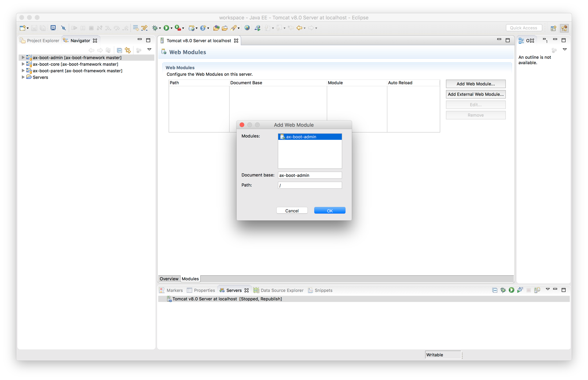588x380 pixels.
Task: Switch to the Overview tab of server editor
Action: pos(169,279)
